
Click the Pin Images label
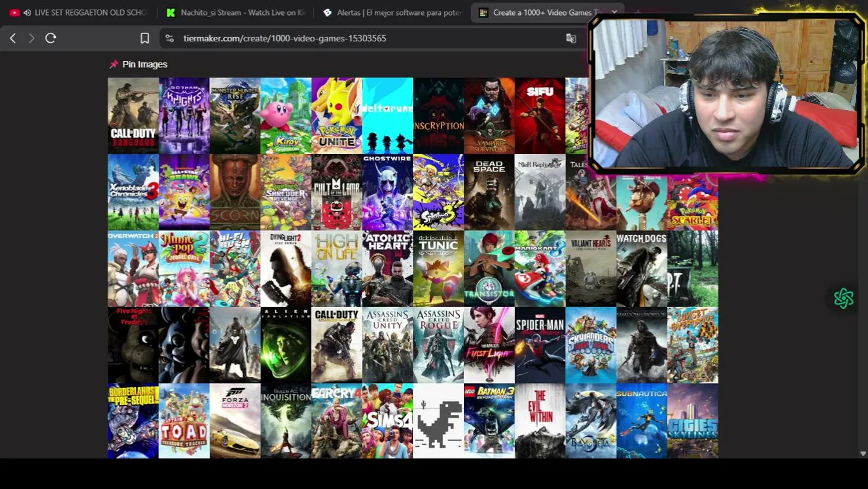point(145,65)
